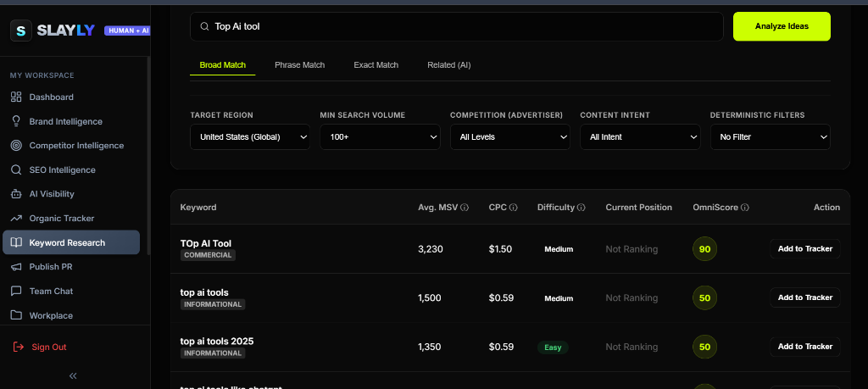868x389 pixels.
Task: Click the Organic Tracker trend arrow icon
Action: (17, 218)
